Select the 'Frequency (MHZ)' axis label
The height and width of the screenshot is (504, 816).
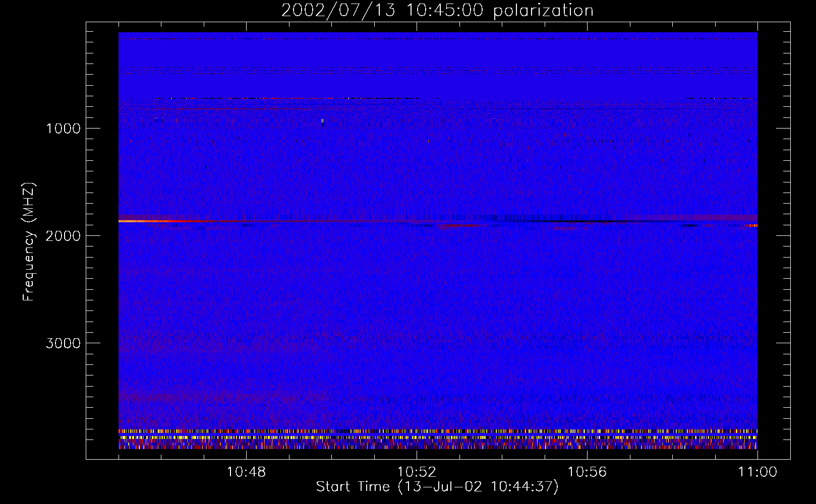tap(29, 242)
